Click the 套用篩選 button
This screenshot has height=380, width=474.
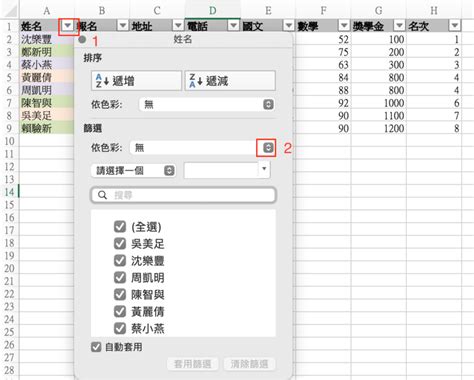pyautogui.click(x=193, y=364)
